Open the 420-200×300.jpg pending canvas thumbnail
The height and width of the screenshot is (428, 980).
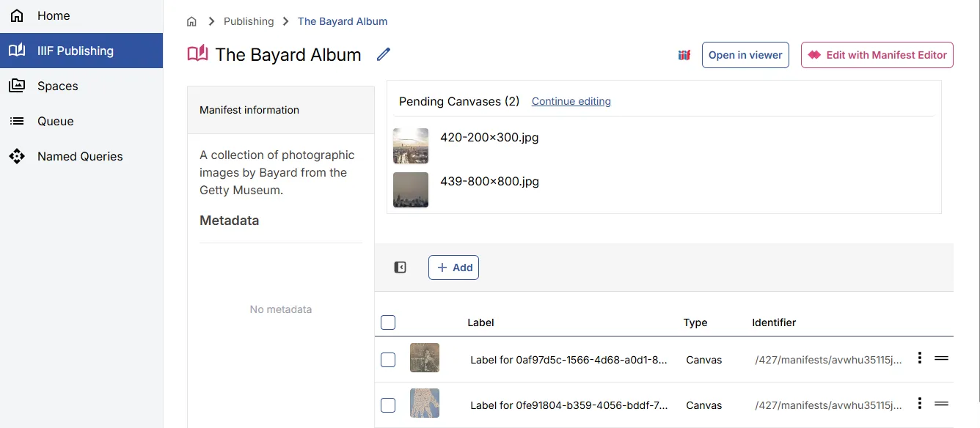point(411,146)
